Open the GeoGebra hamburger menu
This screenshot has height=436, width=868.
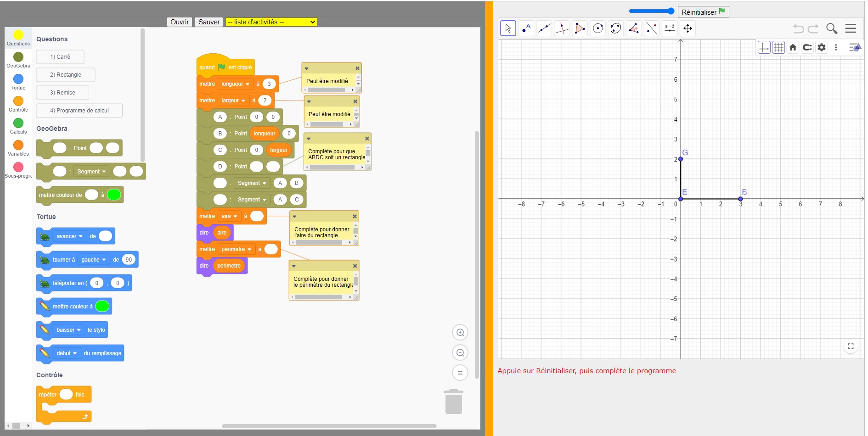click(851, 28)
